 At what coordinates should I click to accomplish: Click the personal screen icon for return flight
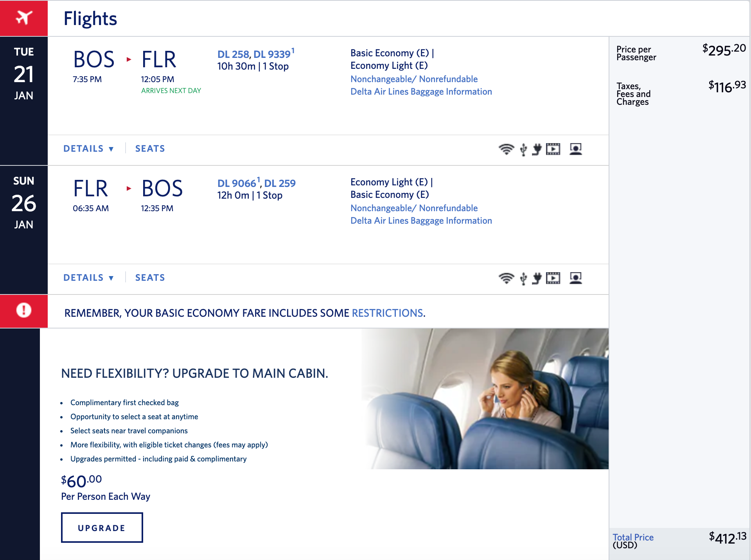pos(576,278)
